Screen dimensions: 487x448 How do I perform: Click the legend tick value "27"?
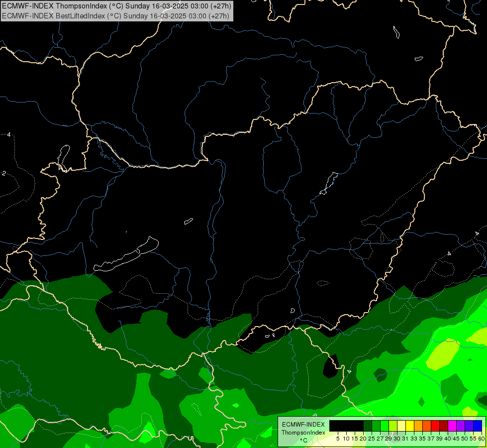tap(380, 439)
